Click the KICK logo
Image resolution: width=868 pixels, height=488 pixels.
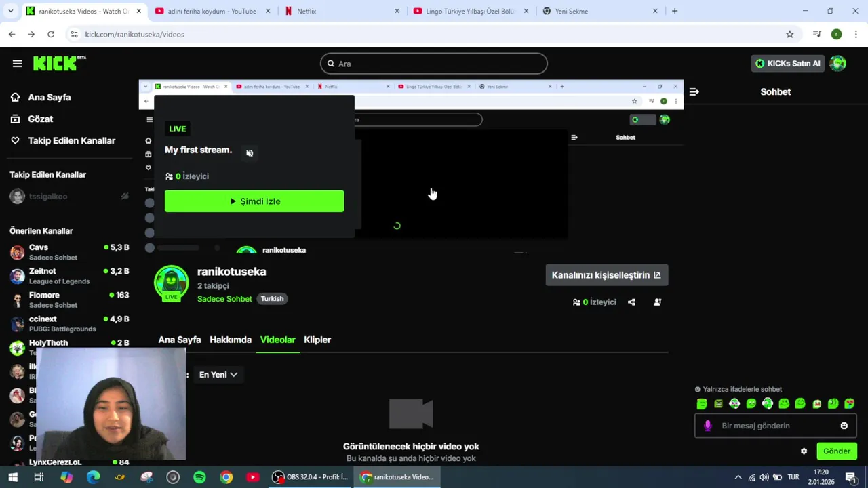(60, 63)
